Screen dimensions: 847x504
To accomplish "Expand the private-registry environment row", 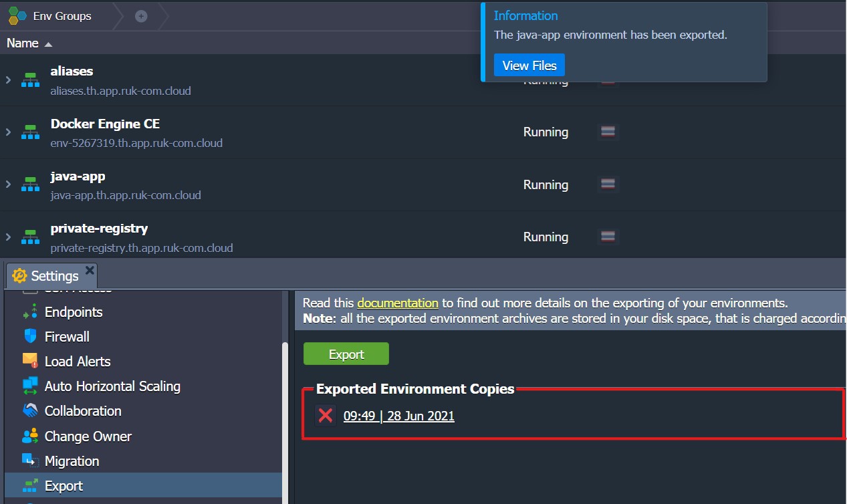I will 8,237.
